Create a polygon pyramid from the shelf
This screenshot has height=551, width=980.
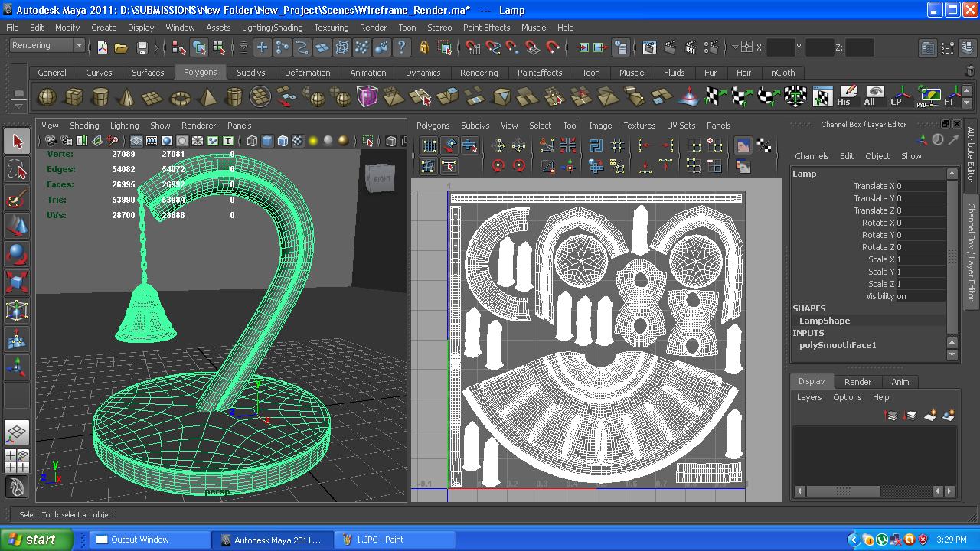pyautogui.click(x=207, y=97)
